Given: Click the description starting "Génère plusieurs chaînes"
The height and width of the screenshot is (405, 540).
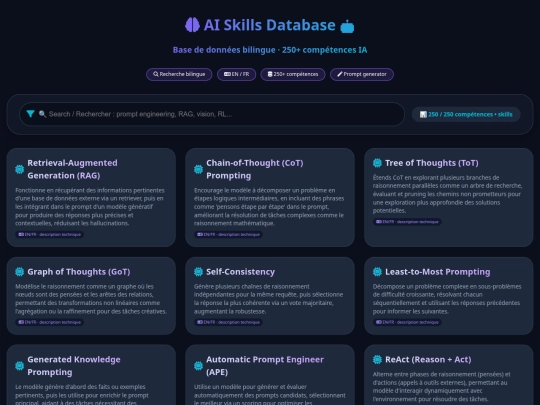Looking at the screenshot, I should tap(269, 299).
